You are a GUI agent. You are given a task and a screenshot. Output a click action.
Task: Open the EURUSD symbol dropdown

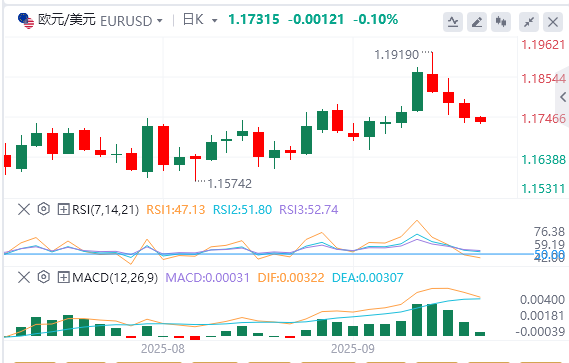click(159, 21)
